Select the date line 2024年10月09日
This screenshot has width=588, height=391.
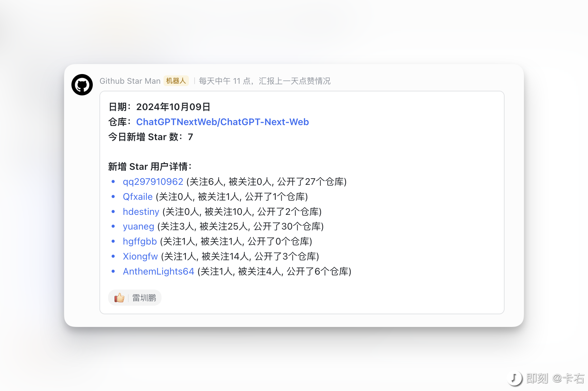[x=160, y=107]
